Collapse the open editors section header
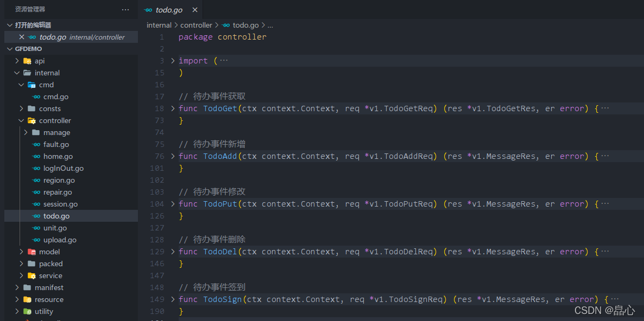The width and height of the screenshot is (644, 321). pyautogui.click(x=71, y=25)
